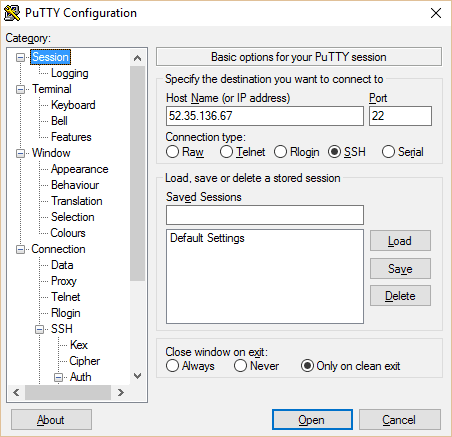Open the Terminal category
Viewport: 452px width, 437px height.
52,89
